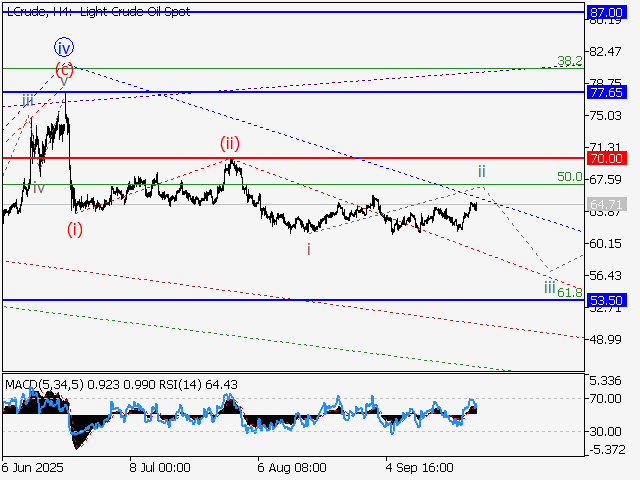This screenshot has height=480, width=640.
Task: Click the red 70.00 resistance price label
Action: pyautogui.click(x=607, y=158)
